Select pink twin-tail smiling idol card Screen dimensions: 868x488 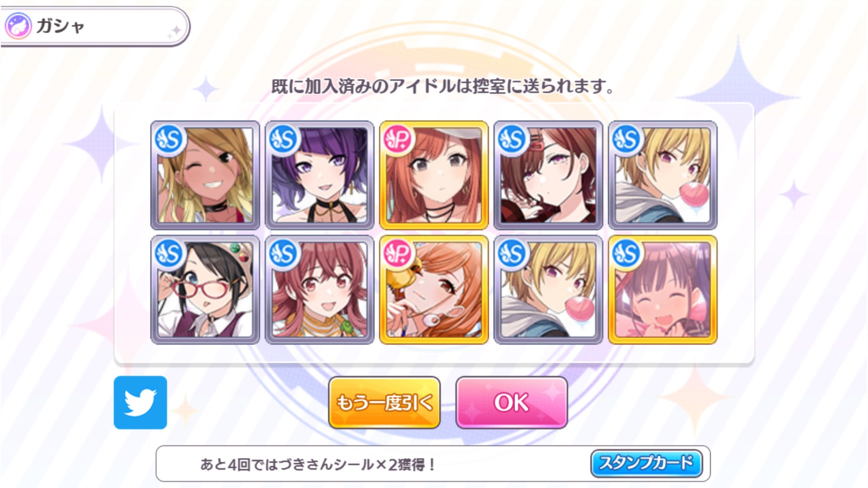(x=320, y=290)
